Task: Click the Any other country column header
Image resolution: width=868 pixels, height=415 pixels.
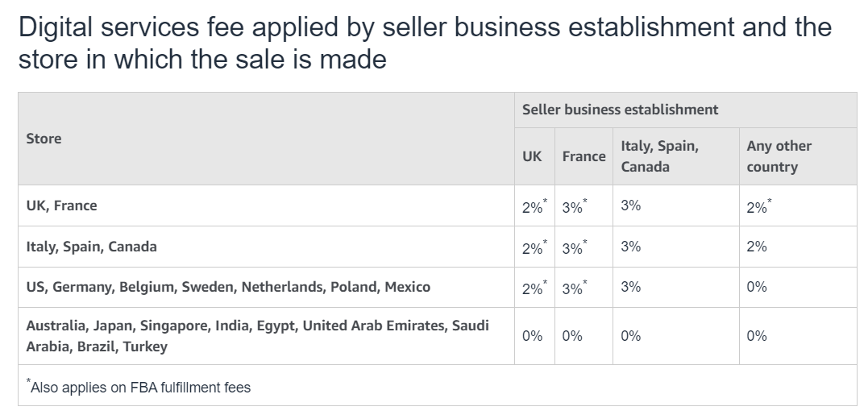Action: 779,156
